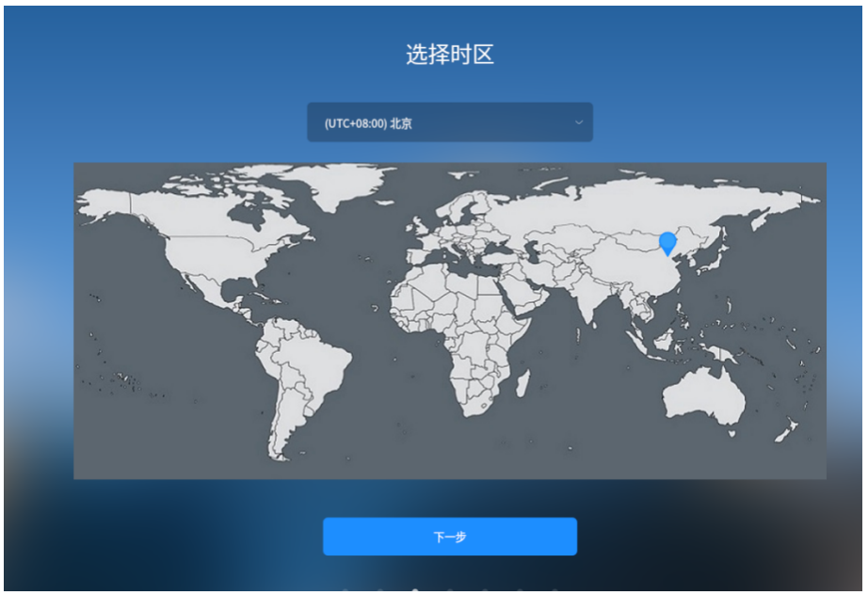Click the chevron arrow in timezone selector
This screenshot has width=868, height=595.
[x=578, y=122]
